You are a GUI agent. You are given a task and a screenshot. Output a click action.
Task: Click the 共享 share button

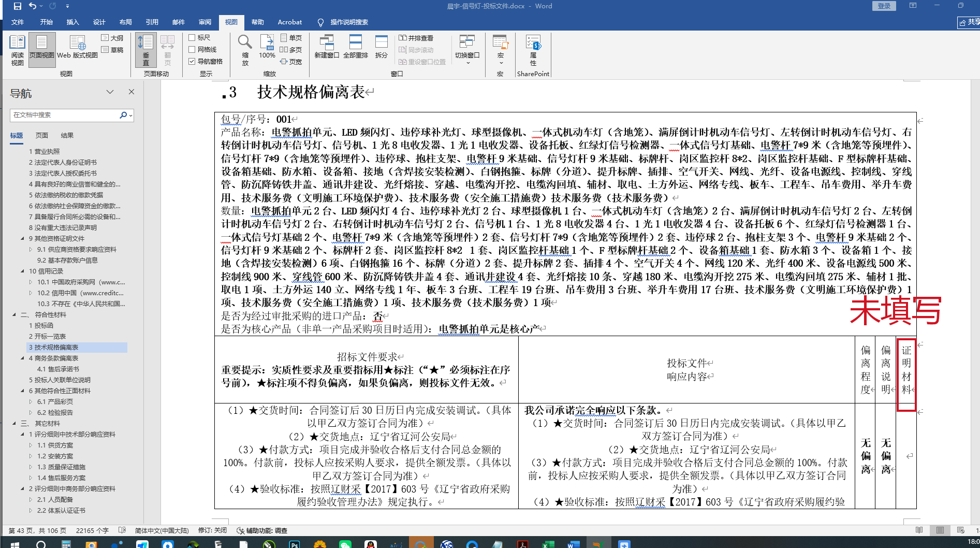(x=969, y=22)
